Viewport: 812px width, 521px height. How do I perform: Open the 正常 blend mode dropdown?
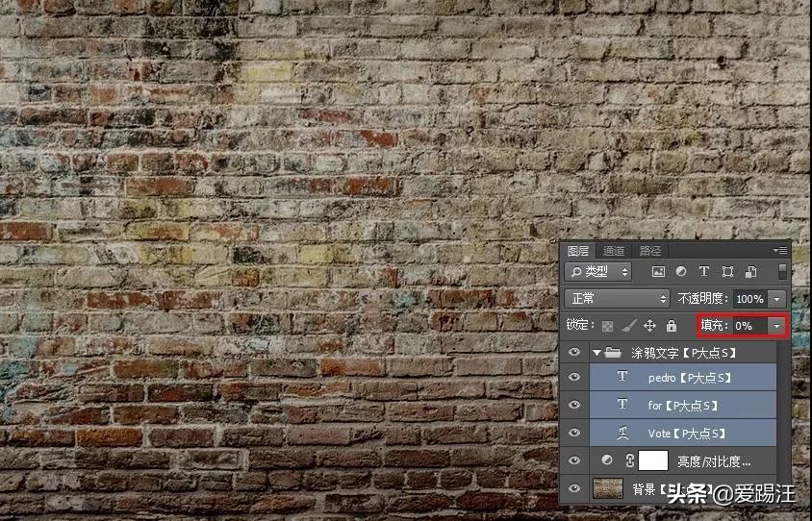617,299
